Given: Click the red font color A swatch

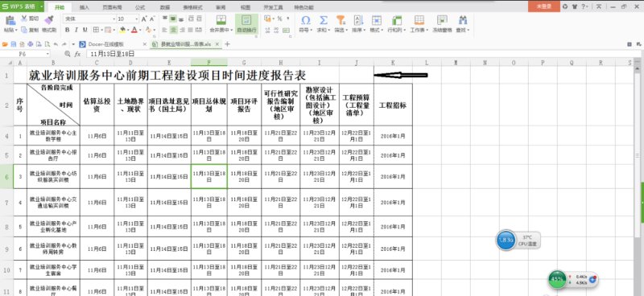Looking at the screenshot, I should (134, 30).
